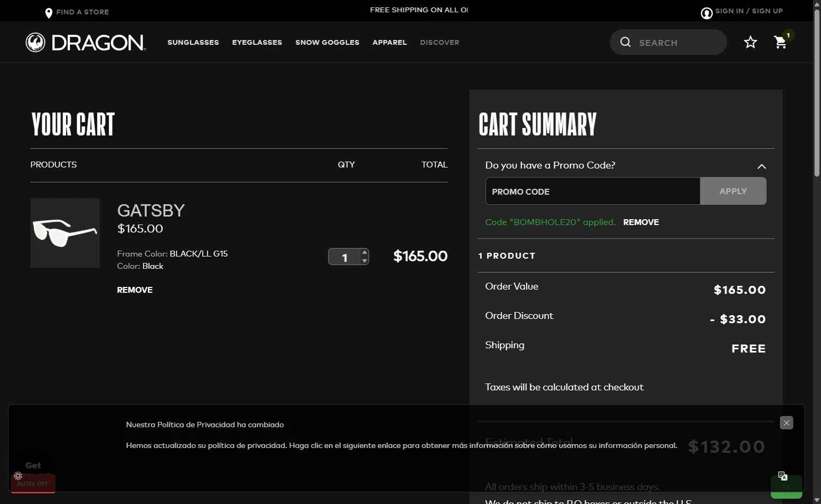Close the privacy policy banner
This screenshot has width=821, height=504.
pyautogui.click(x=786, y=423)
